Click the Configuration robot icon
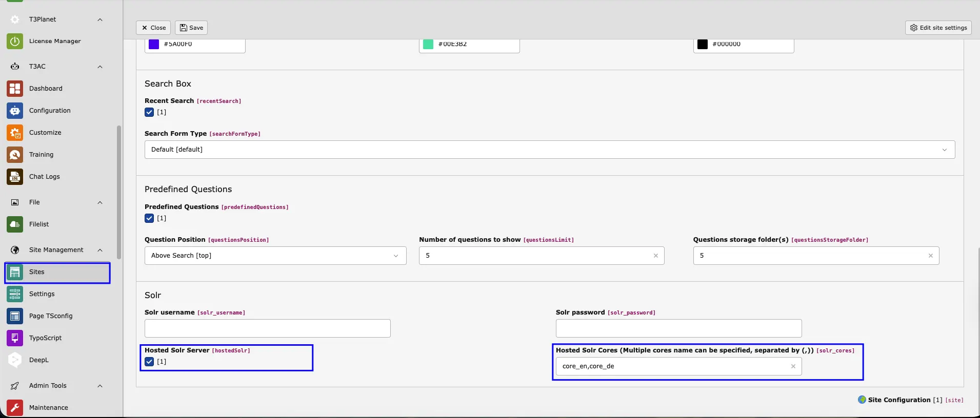This screenshot has height=418, width=980. tap(15, 111)
